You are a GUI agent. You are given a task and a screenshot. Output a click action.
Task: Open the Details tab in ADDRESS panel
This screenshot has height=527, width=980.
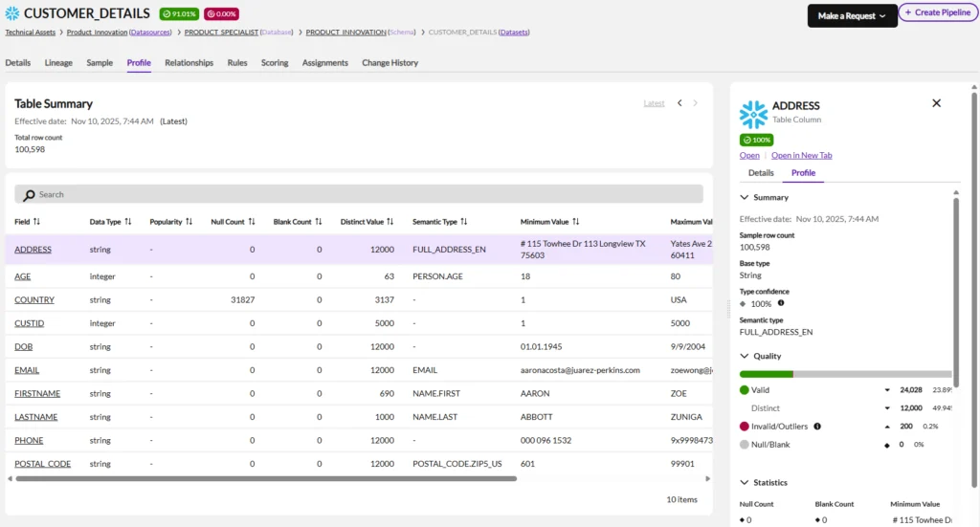(761, 173)
